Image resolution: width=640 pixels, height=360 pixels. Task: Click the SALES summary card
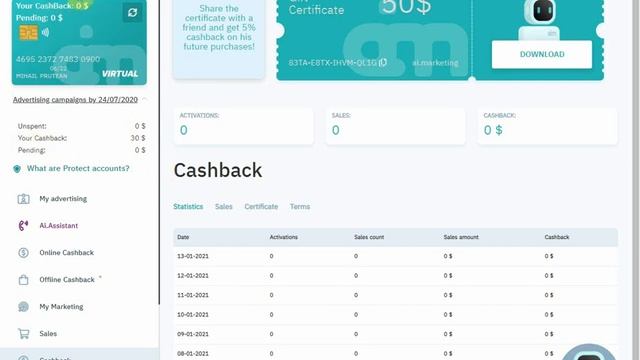click(x=396, y=126)
